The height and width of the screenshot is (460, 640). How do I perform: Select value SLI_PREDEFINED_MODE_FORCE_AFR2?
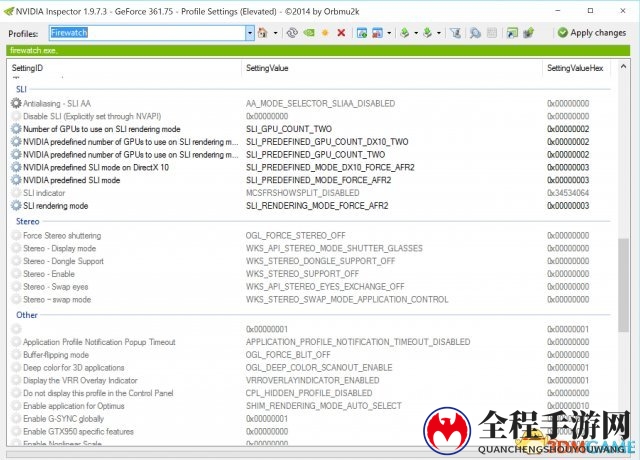(318, 180)
